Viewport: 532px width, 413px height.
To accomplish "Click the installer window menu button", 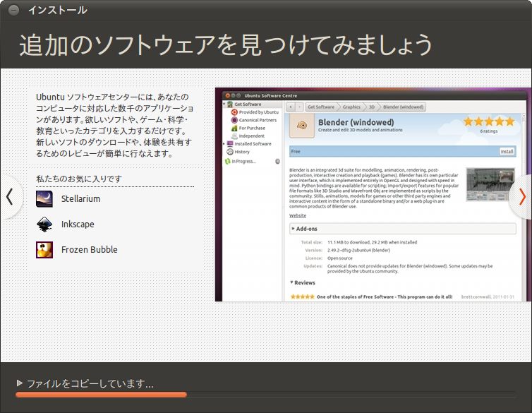I will click(x=13, y=10).
